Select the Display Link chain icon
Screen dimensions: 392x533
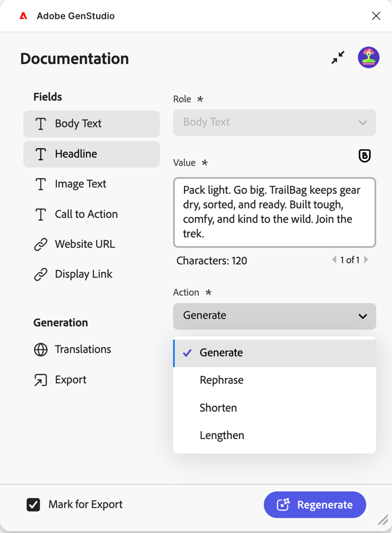tap(42, 274)
